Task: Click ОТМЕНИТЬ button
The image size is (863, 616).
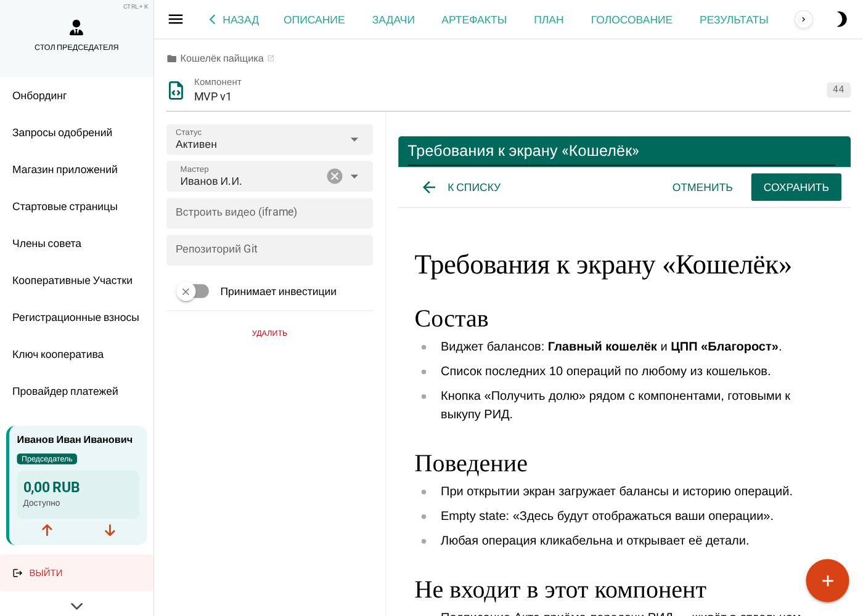Action: 702,187
